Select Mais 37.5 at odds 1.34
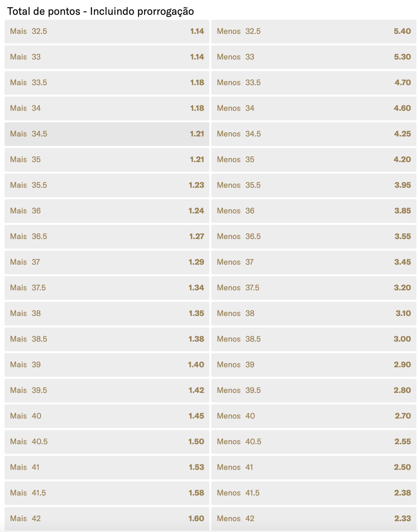Image resolution: width=418 pixels, height=532 pixels. tap(107, 288)
